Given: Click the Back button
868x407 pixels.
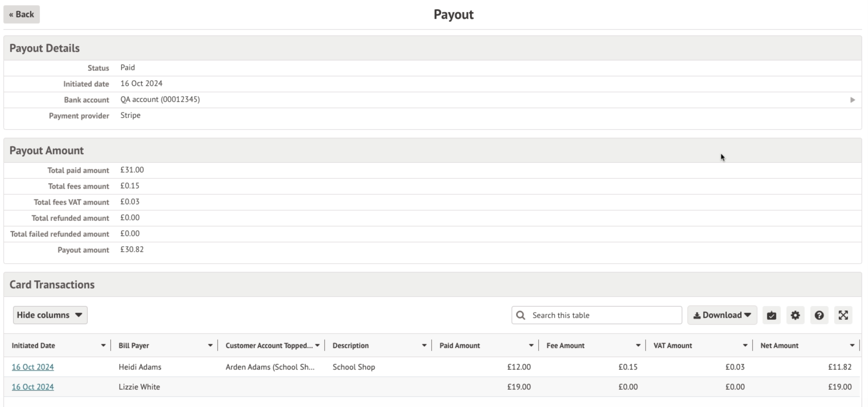Looking at the screenshot, I should coord(22,14).
